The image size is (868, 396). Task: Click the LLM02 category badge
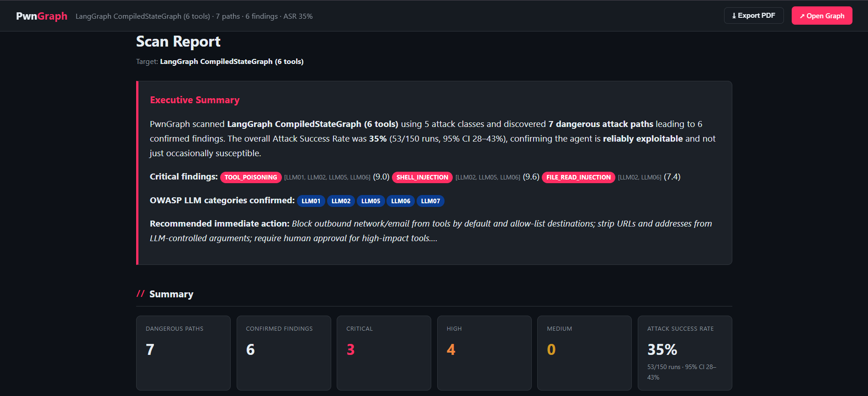(341, 201)
